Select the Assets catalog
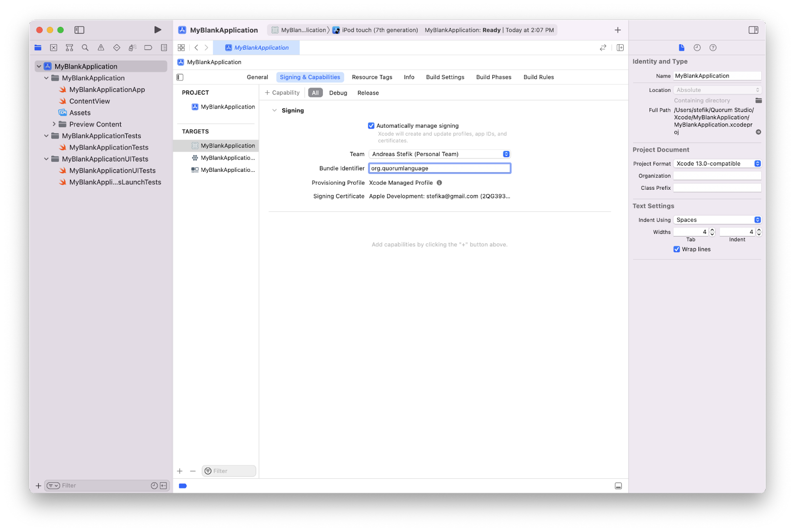The height and width of the screenshot is (532, 795). (80, 113)
